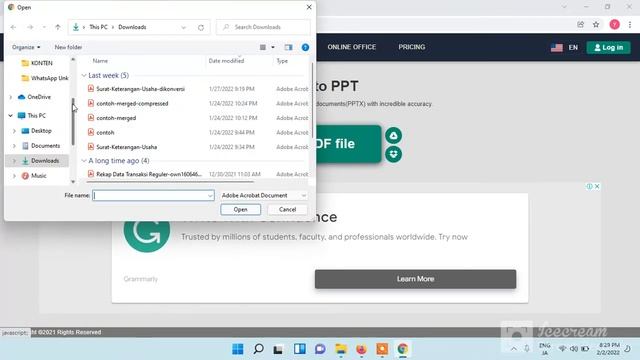Expand the Music tree node
Viewport: 640px width, 360px height.
[14, 176]
